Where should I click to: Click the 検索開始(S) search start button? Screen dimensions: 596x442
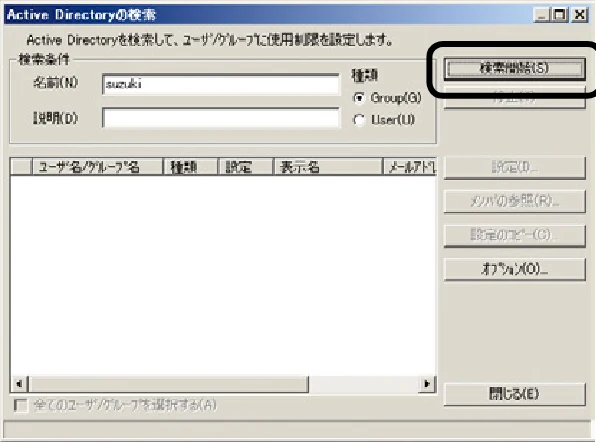pos(514,69)
